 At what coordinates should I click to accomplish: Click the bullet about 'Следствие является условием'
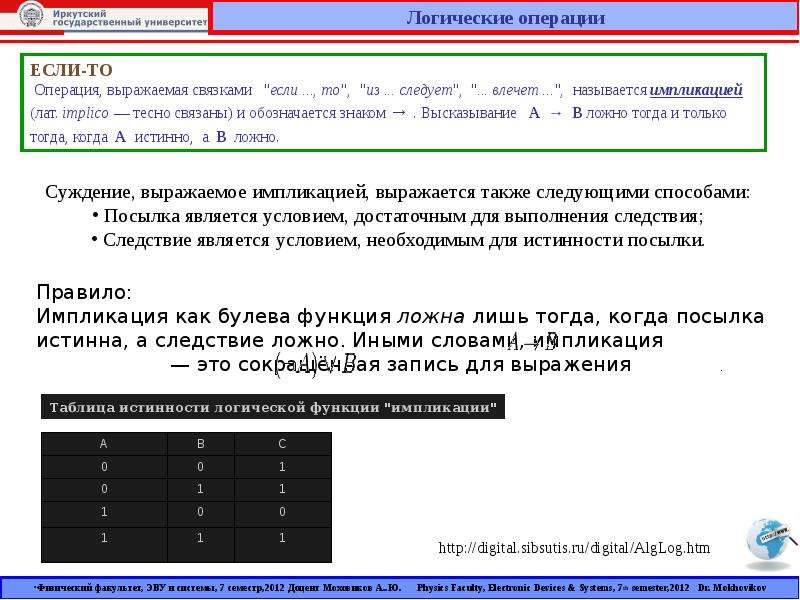(x=398, y=240)
